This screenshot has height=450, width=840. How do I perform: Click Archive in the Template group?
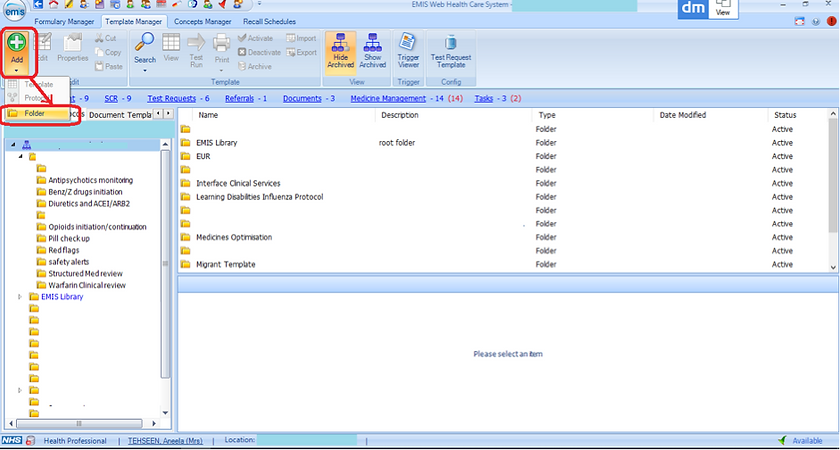(254, 66)
